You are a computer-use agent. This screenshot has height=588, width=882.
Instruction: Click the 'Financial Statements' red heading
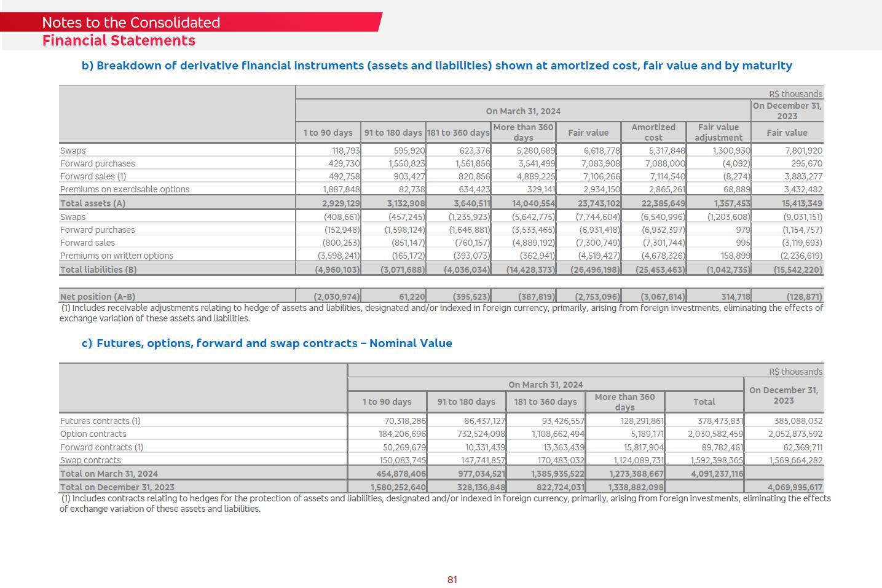coord(119,41)
